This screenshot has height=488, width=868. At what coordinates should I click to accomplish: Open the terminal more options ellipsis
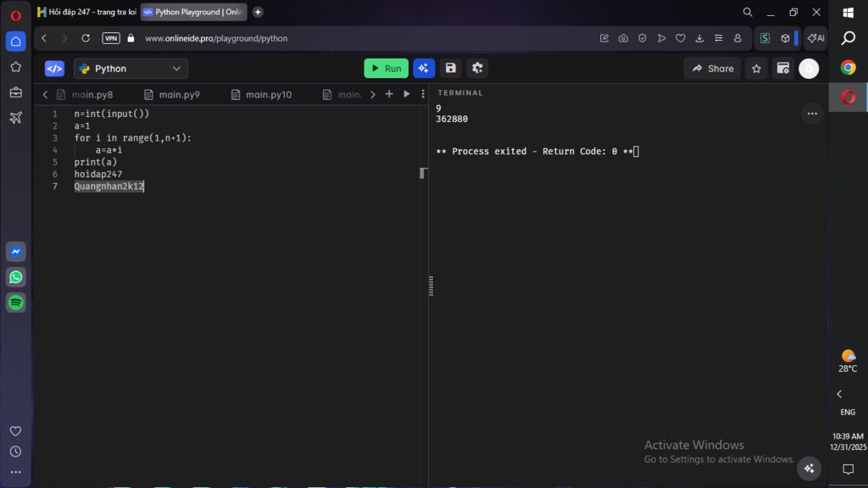point(812,114)
